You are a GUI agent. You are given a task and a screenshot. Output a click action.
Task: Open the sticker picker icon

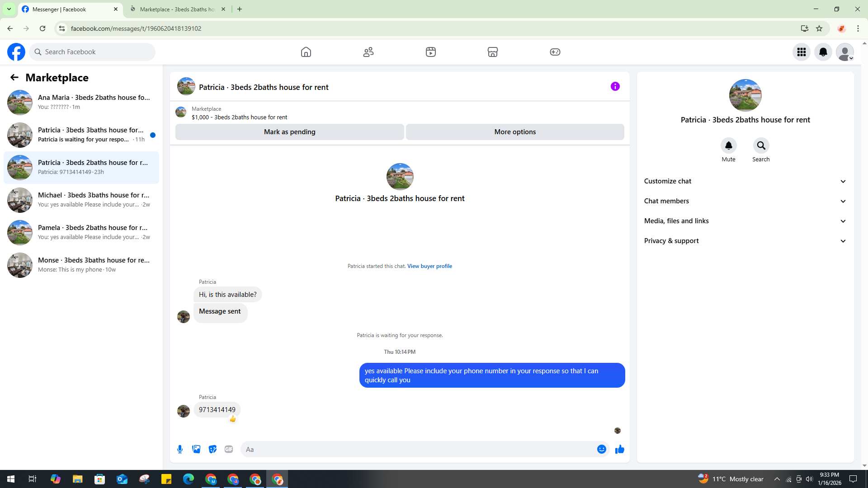pyautogui.click(x=212, y=449)
